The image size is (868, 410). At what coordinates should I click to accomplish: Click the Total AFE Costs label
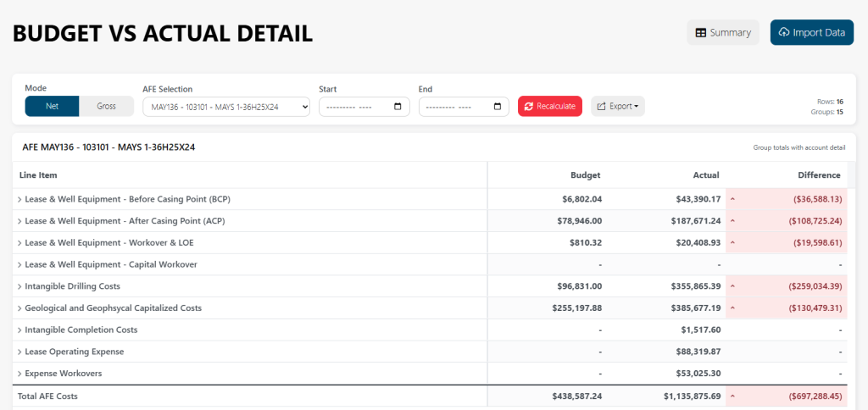47,396
